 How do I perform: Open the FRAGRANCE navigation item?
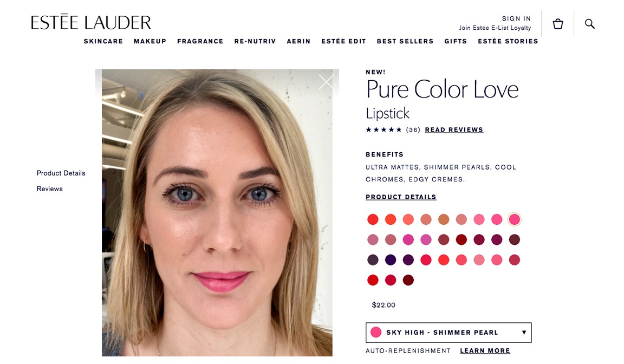point(200,41)
